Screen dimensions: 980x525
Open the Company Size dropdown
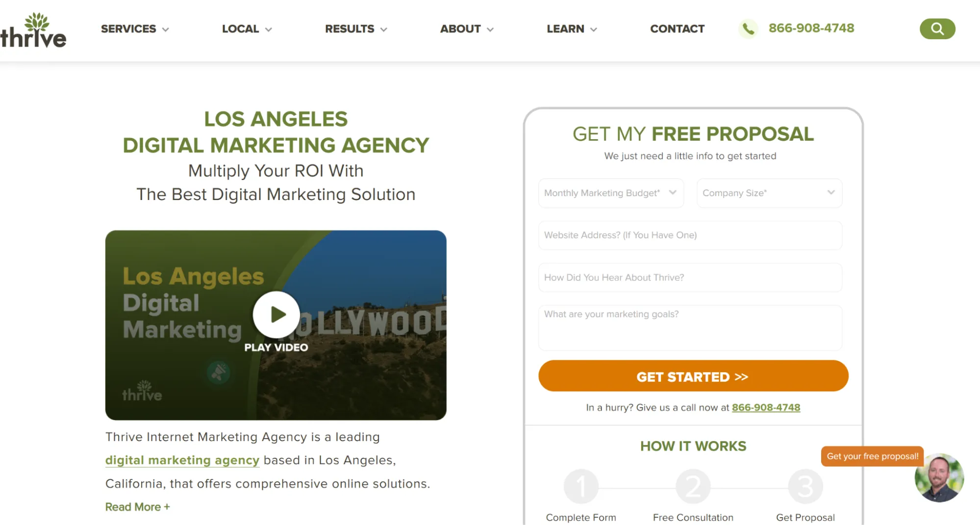[x=769, y=193]
